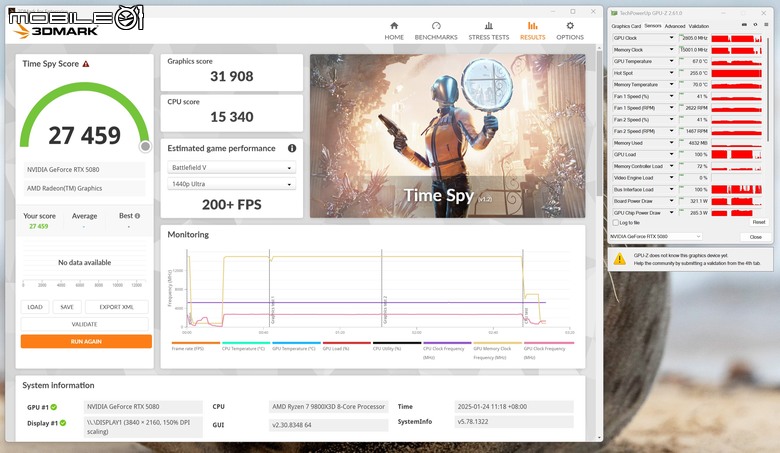Expand the GPU Clock sensor dropdown
780x453 pixels.
[x=671, y=38]
